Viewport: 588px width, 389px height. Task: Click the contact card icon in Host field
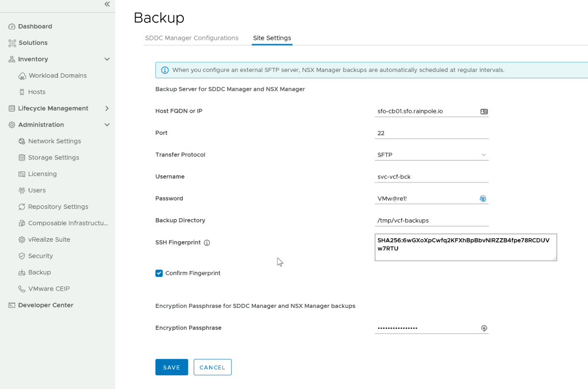coord(483,112)
